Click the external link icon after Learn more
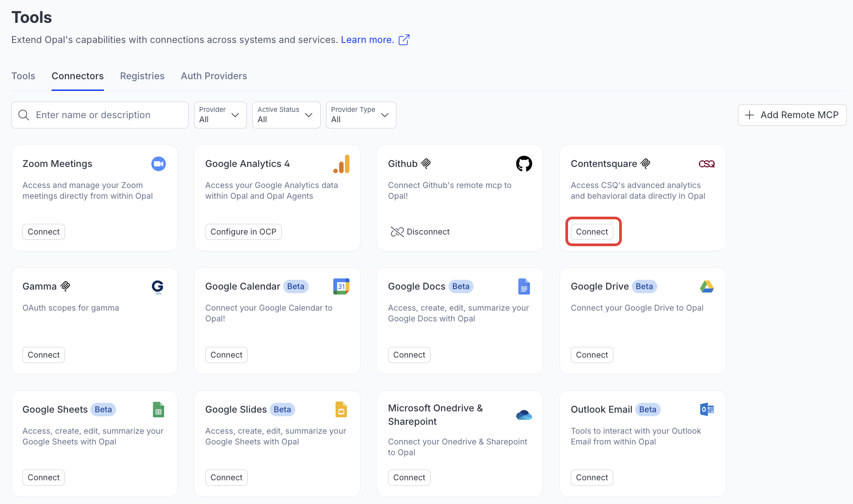This screenshot has height=504, width=853. click(x=404, y=40)
